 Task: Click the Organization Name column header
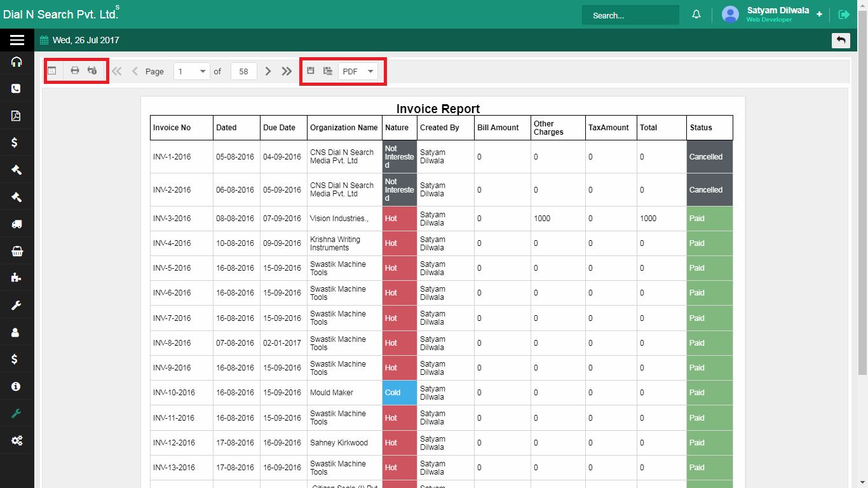tap(344, 128)
